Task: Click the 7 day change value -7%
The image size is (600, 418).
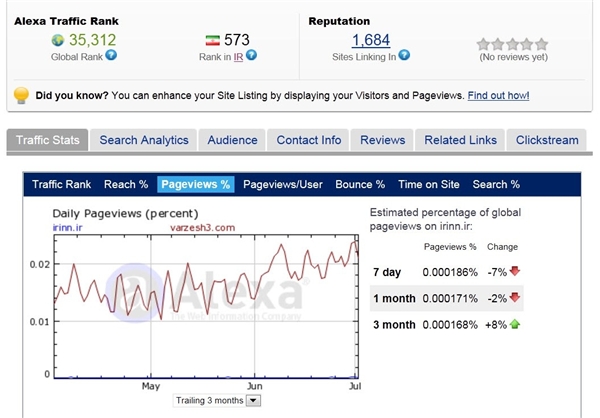Action: click(497, 272)
